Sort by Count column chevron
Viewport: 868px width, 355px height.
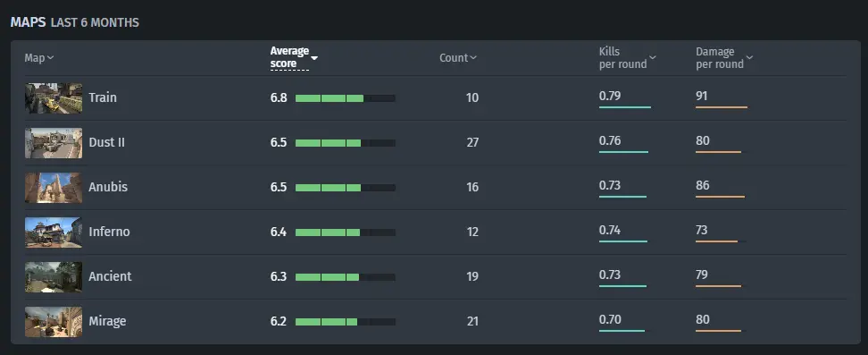click(473, 58)
